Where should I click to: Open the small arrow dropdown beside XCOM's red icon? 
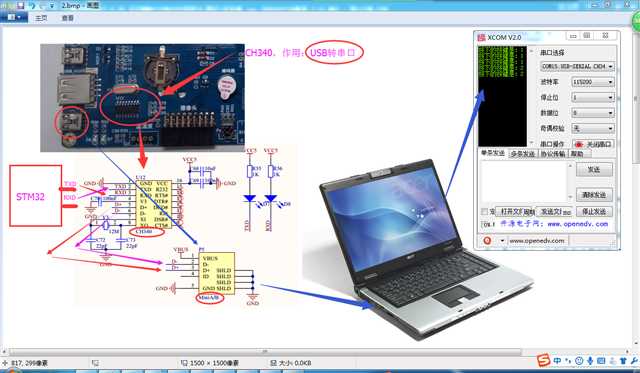[502, 241]
